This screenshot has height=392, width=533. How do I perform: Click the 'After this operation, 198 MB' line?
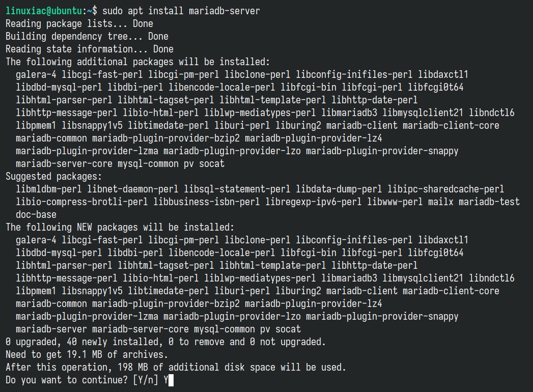click(x=176, y=368)
